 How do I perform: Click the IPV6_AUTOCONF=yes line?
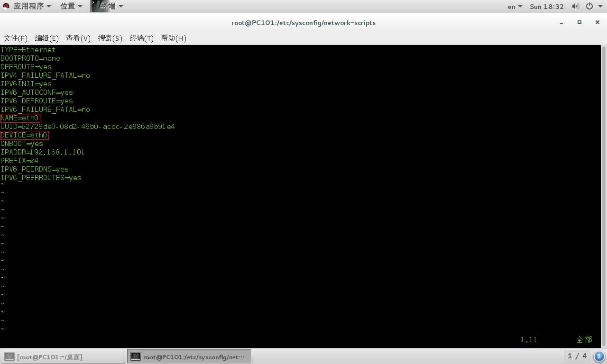pyautogui.click(x=37, y=92)
